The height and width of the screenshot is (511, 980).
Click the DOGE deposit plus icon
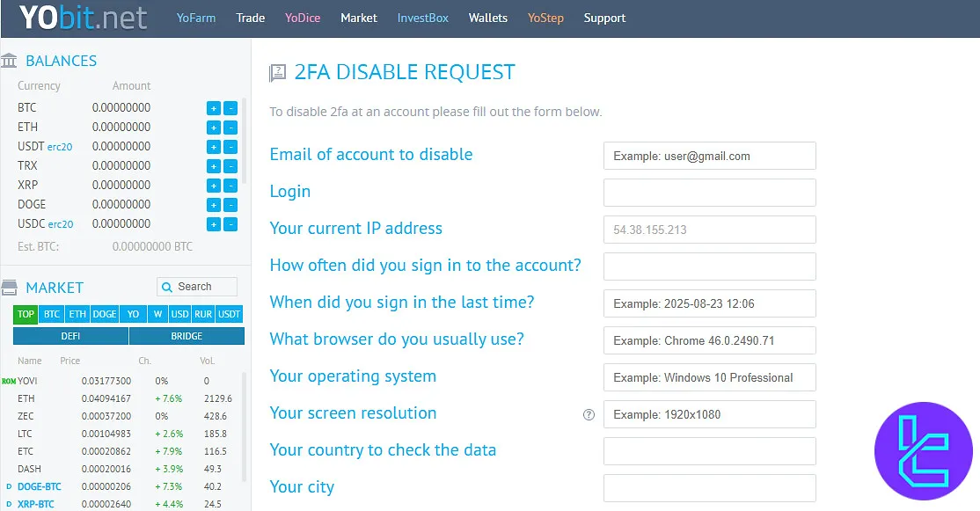click(214, 205)
